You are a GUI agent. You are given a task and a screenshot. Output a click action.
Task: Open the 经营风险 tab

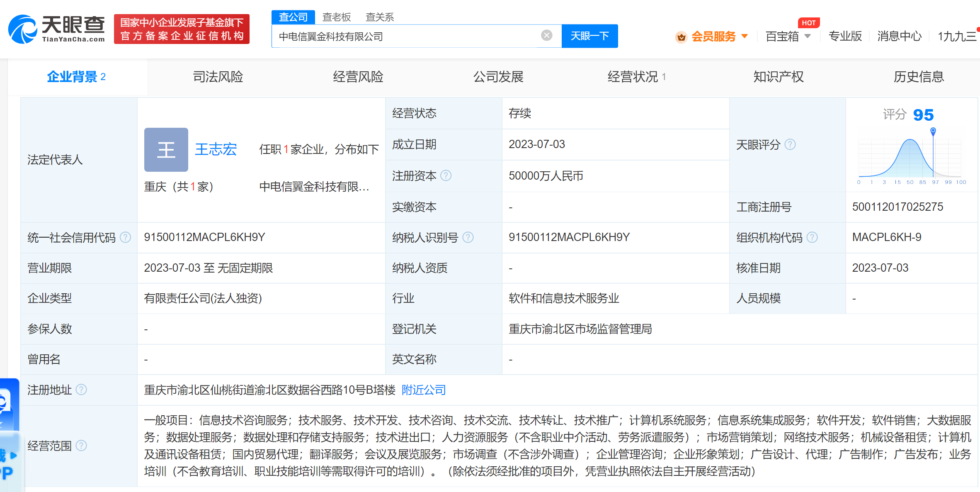[358, 77]
